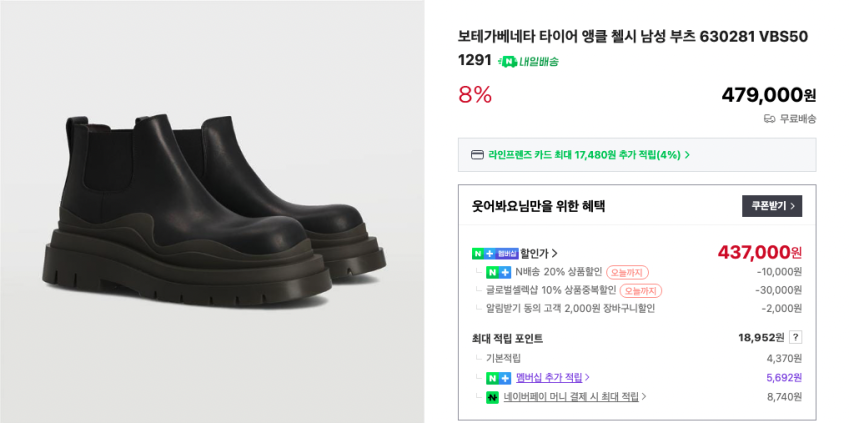Click the question mark help icon

coord(795,337)
